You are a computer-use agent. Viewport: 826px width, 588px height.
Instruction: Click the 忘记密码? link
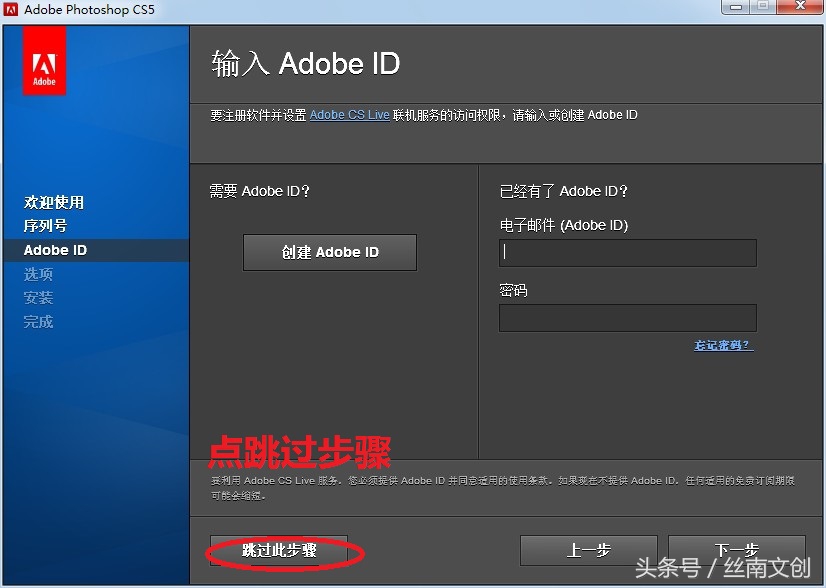721,343
